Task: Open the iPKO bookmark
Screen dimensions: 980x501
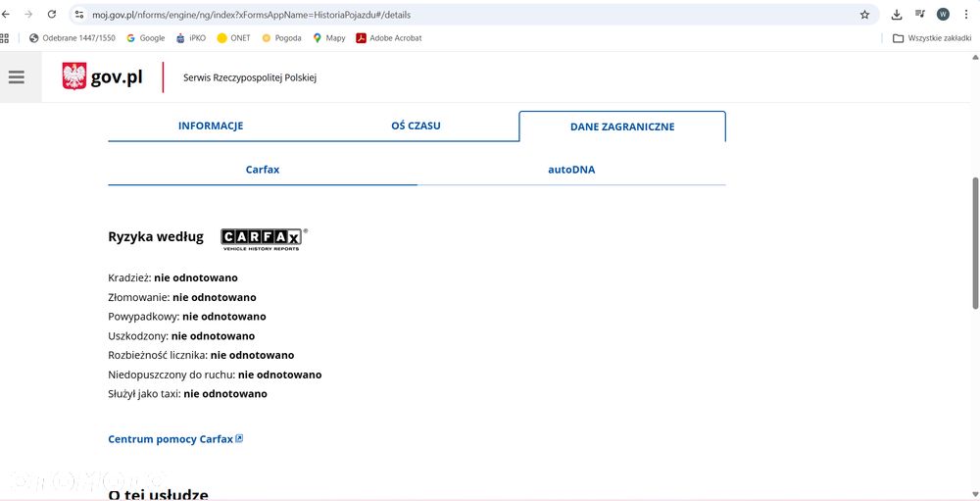Action: (191, 38)
